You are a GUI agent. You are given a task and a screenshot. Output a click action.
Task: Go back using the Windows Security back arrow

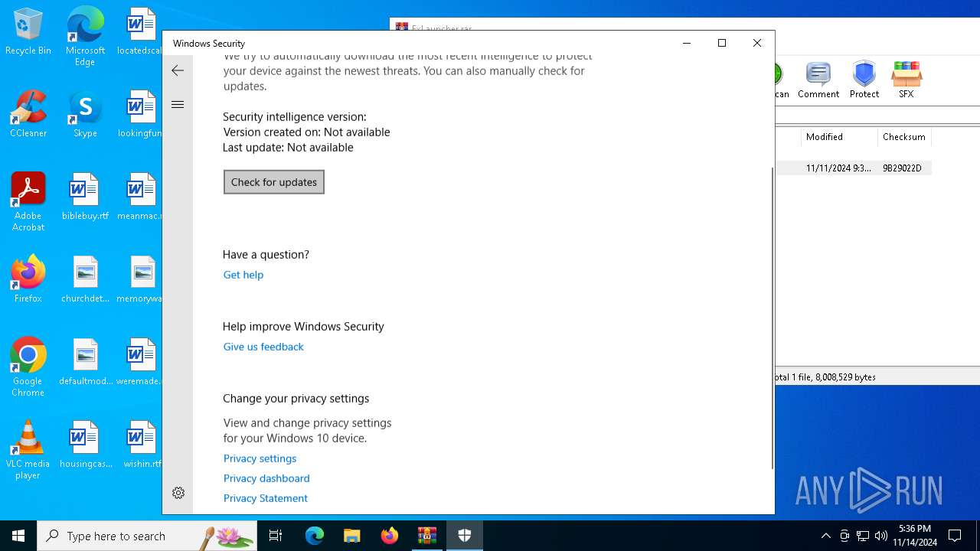pos(178,70)
